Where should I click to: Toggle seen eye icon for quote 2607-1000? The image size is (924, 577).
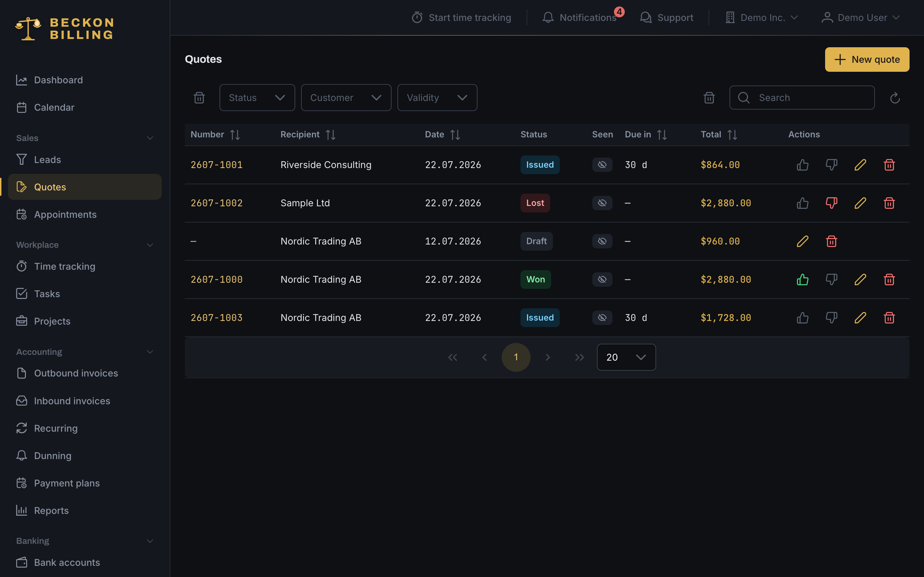coord(602,279)
